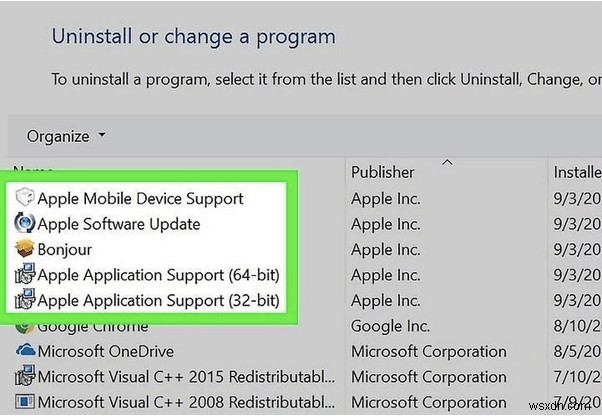Click the sort arrow above Publisher
602x416 pixels.
447,161
